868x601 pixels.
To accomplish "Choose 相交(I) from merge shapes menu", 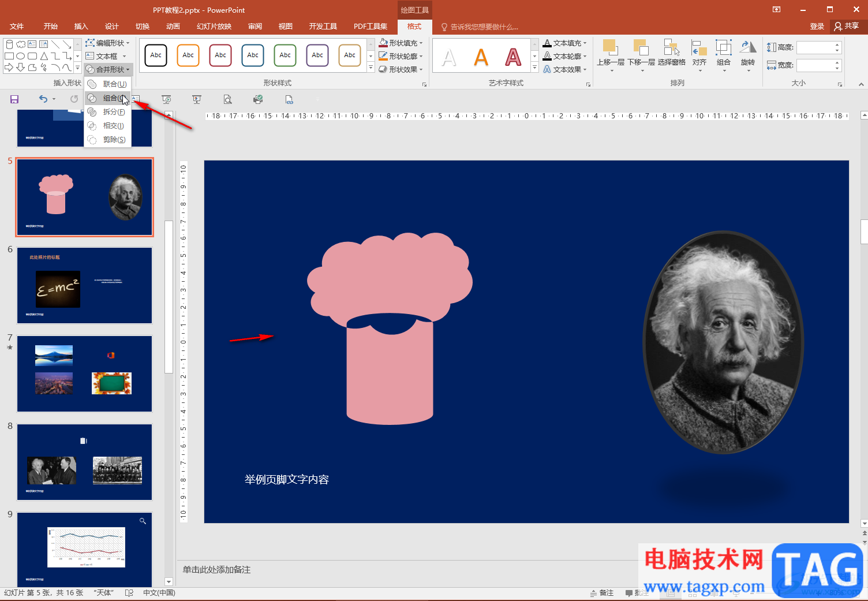I will click(x=108, y=125).
